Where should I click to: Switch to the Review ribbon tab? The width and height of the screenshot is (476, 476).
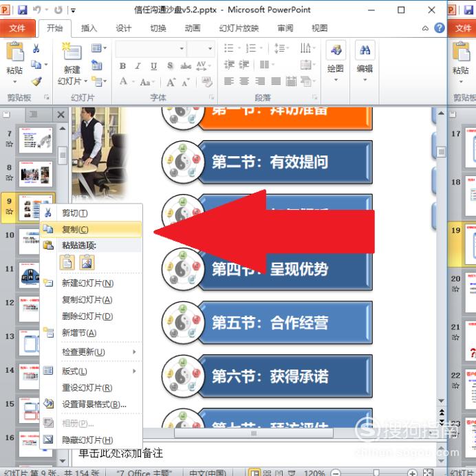point(285,28)
